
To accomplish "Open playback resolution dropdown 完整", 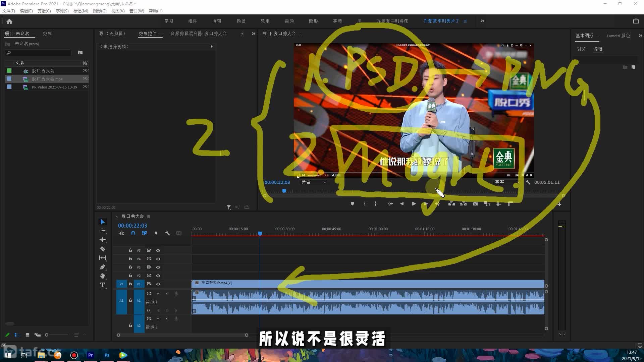I will 507,182.
